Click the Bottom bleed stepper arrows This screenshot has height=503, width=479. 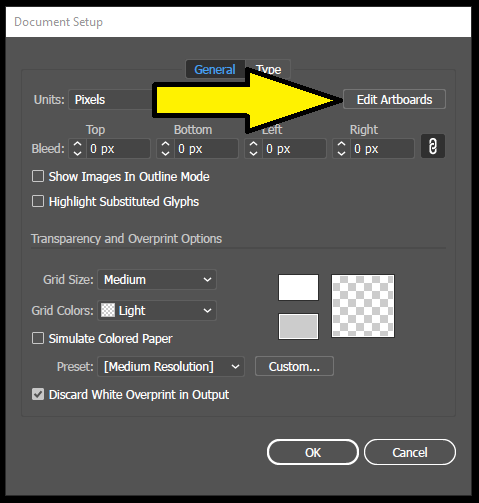pyautogui.click(x=165, y=149)
